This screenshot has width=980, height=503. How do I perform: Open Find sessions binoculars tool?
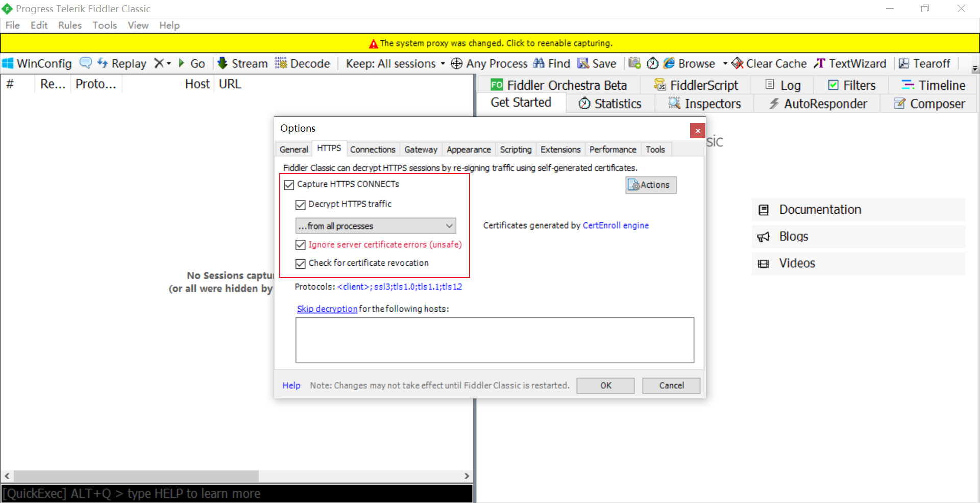click(551, 63)
